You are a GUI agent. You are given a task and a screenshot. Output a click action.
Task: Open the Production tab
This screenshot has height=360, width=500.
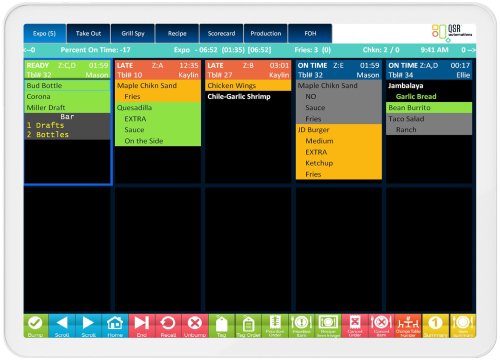(x=266, y=33)
